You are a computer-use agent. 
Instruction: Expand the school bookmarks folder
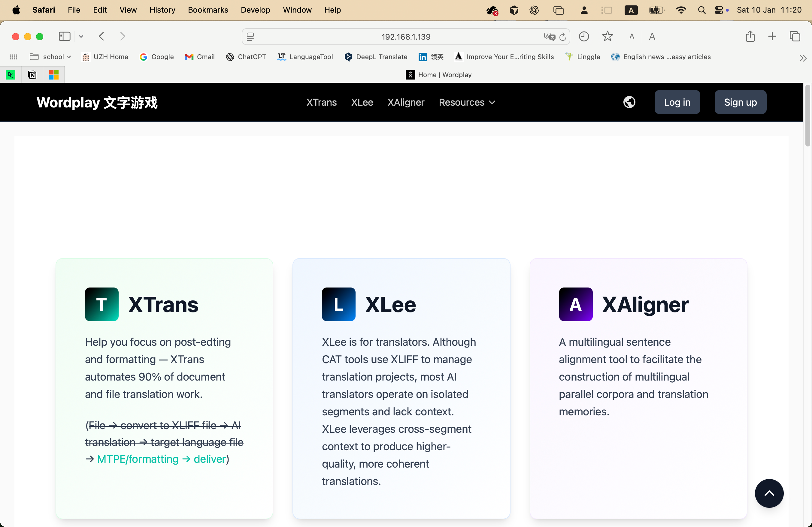tap(50, 57)
